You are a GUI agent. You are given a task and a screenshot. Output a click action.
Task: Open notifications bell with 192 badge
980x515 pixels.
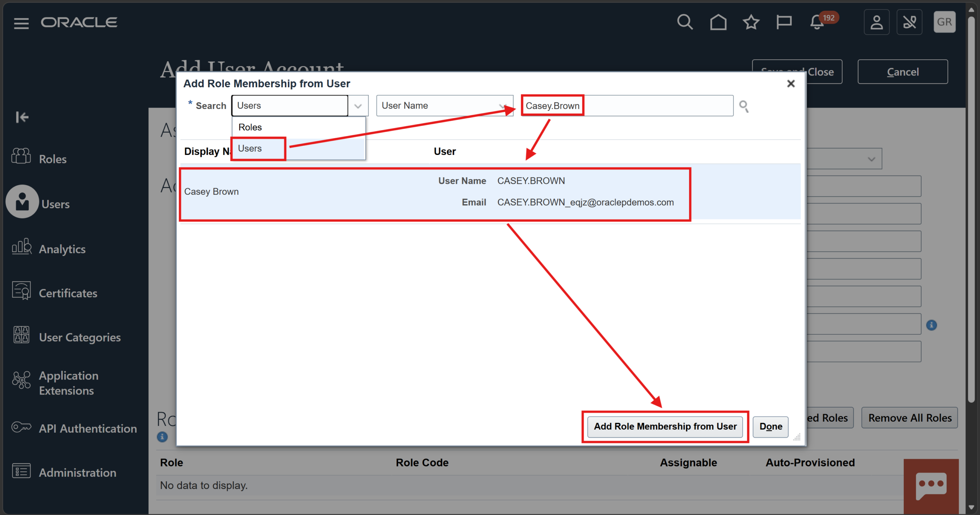click(817, 22)
